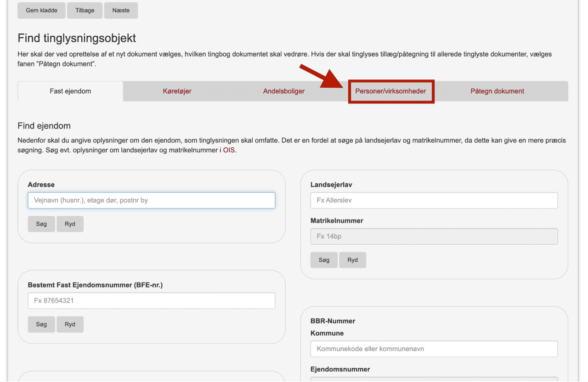
Task: Go back with the Tilbage button
Action: 85,11
